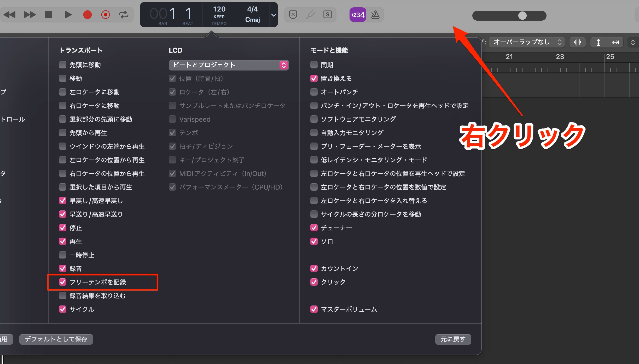Uncheck the マスターボリューム checkbox
Viewport: 639px width, 364px height.
(x=314, y=309)
